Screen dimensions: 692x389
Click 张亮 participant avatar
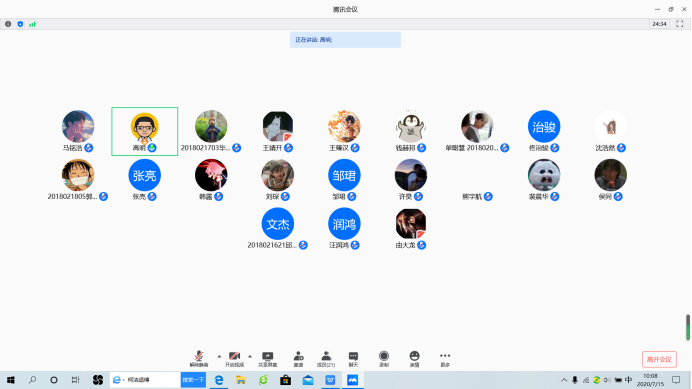[x=144, y=175]
